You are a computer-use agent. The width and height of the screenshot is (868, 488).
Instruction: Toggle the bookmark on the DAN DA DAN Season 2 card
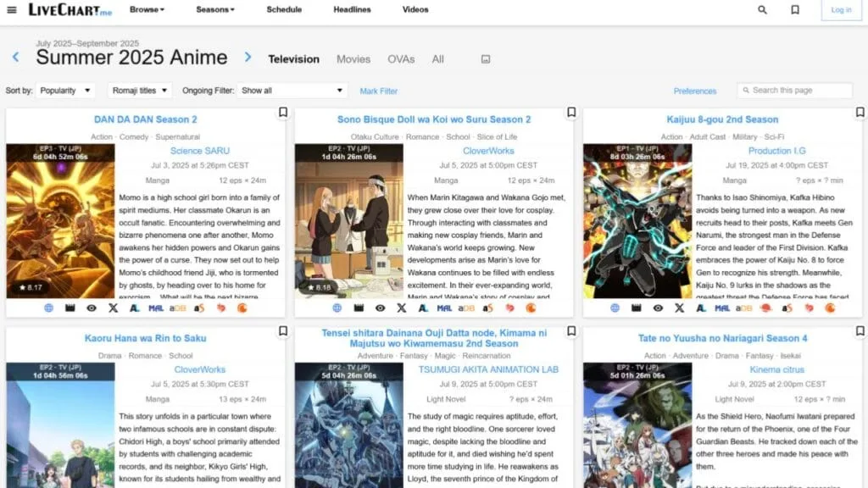click(x=283, y=113)
